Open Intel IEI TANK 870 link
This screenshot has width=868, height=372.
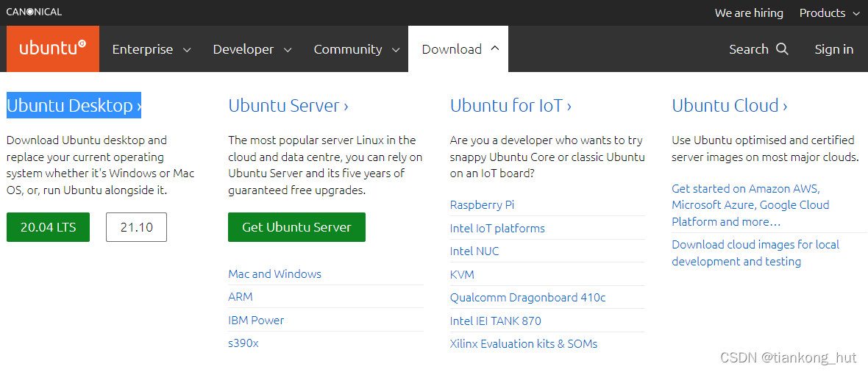pos(496,321)
